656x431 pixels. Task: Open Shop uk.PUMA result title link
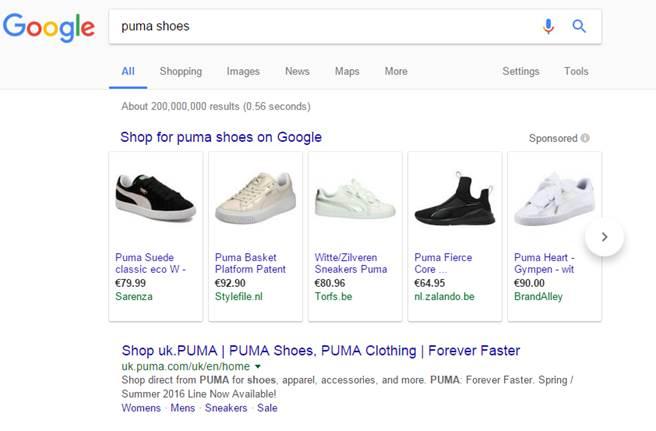[x=320, y=351]
